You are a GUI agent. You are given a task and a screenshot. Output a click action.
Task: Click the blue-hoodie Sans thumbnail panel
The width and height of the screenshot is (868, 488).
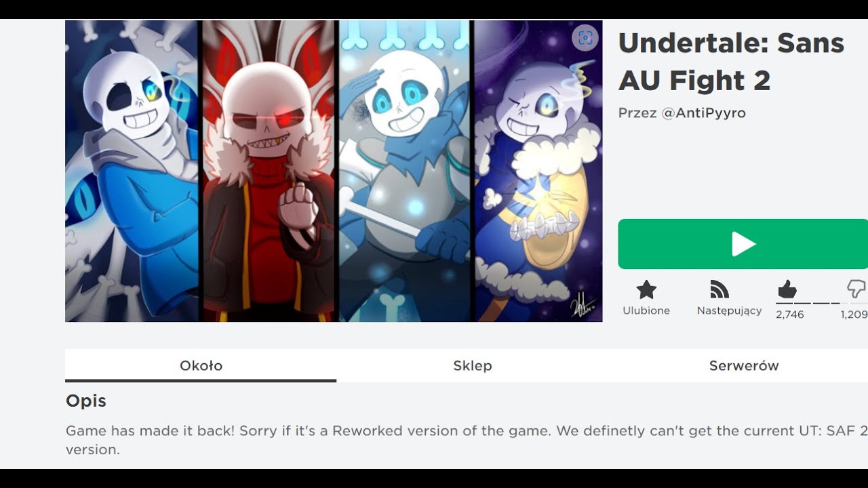click(132, 171)
